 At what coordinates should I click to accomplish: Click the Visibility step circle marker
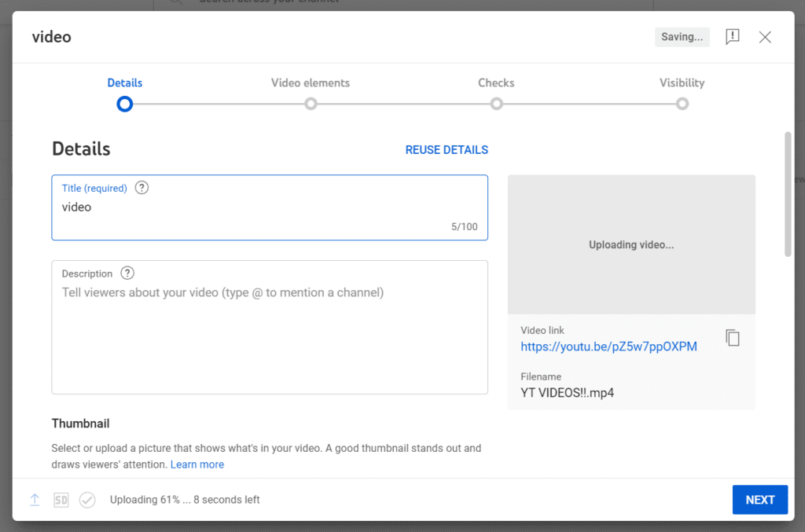pyautogui.click(x=682, y=105)
